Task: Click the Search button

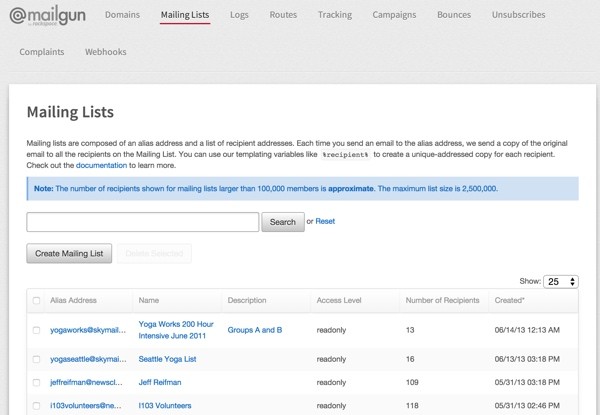Action: (x=283, y=222)
